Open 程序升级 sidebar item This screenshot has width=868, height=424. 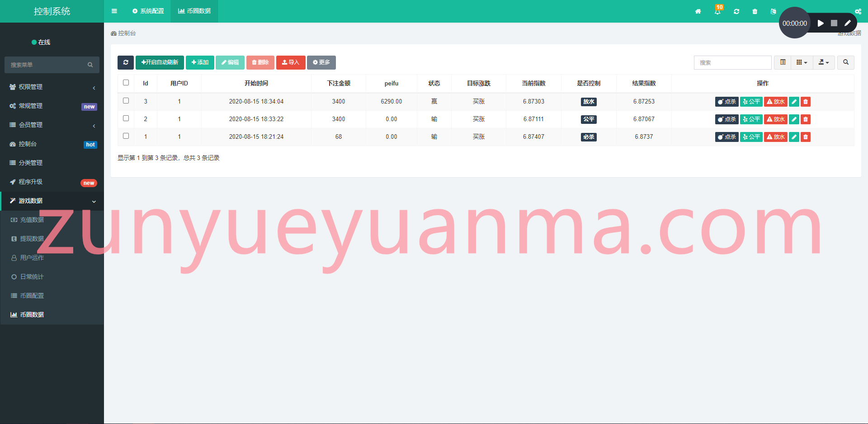[52, 182]
